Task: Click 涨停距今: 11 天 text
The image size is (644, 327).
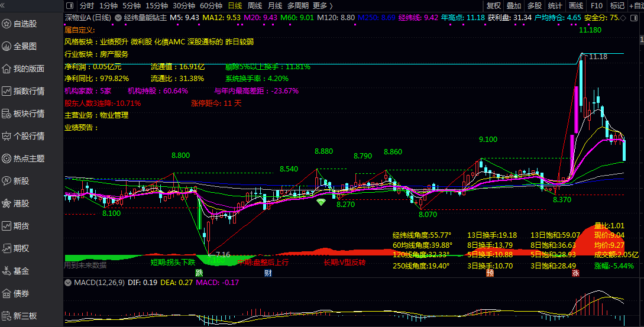Action: [216, 103]
